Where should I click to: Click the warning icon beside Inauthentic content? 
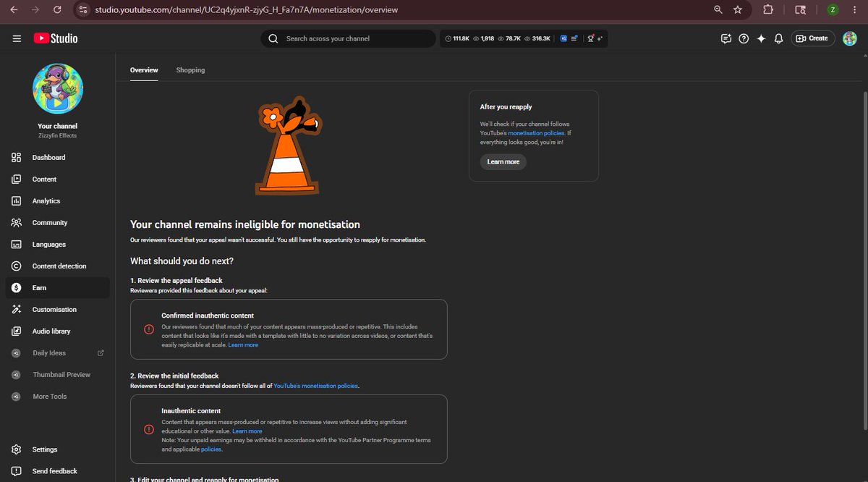tap(149, 429)
